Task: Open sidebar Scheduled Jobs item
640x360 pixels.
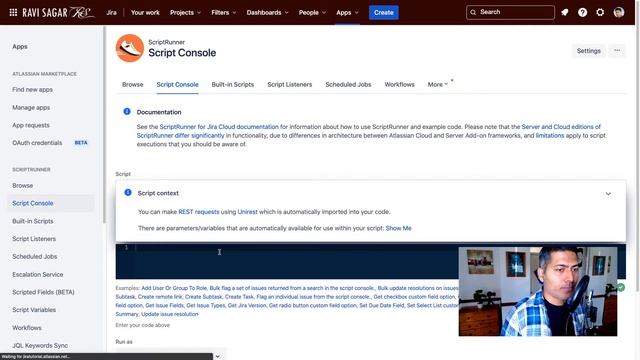Action: click(35, 256)
